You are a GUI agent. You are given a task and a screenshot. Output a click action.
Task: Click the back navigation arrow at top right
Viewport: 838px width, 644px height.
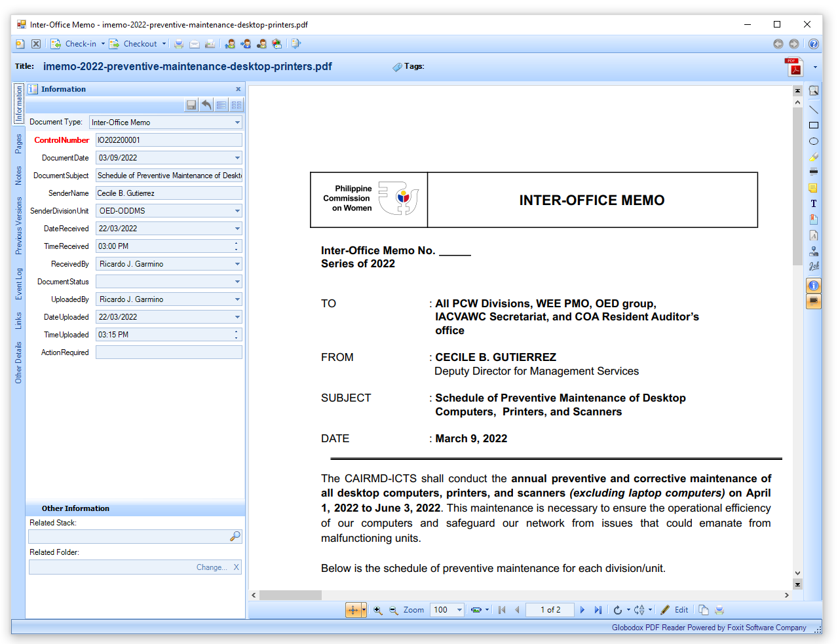tap(778, 44)
